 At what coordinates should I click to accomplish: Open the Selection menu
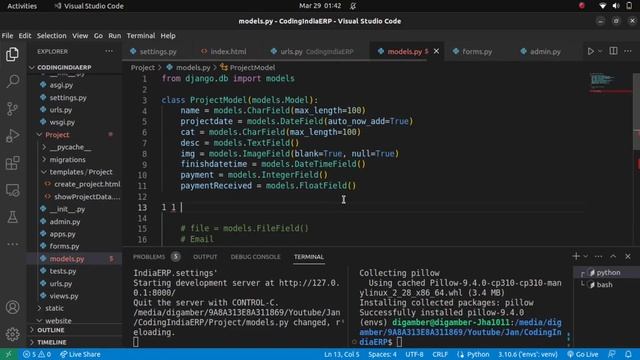pyautogui.click(x=51, y=36)
